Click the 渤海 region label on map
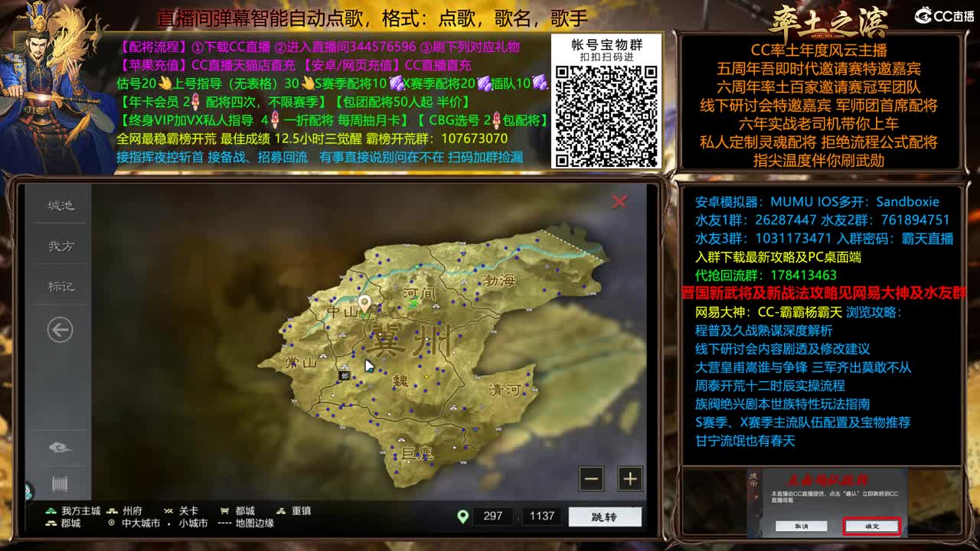Viewport: 980px width, 551px height. click(499, 280)
